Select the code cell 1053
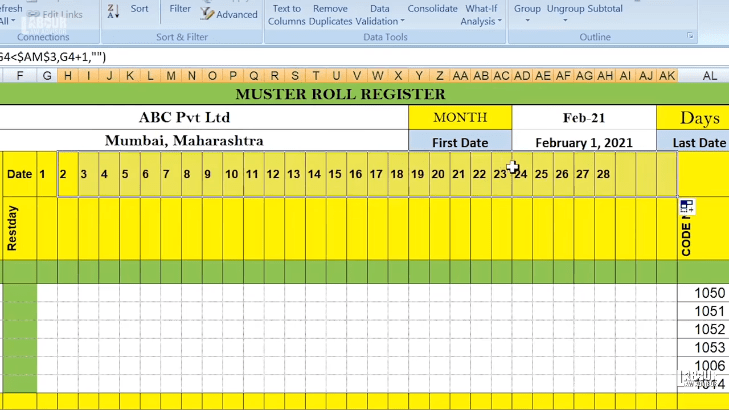Image resolution: width=729 pixels, height=410 pixels. (x=703, y=347)
